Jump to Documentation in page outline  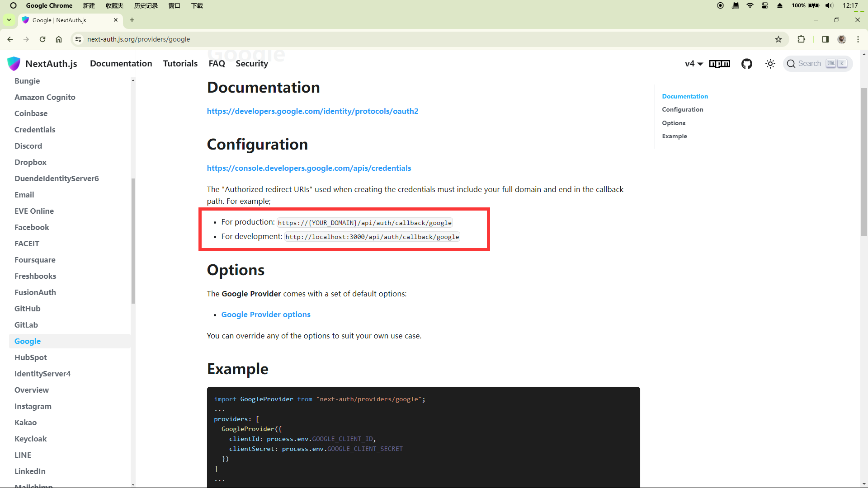click(x=685, y=96)
